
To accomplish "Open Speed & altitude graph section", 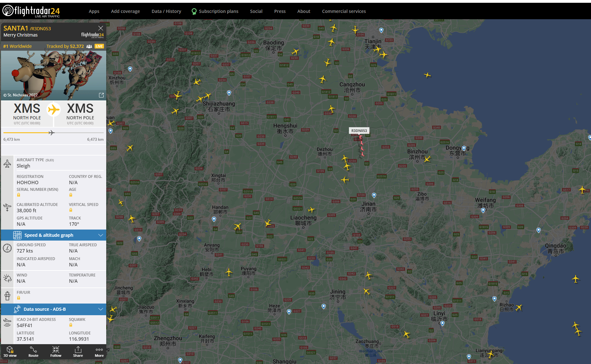I will pyautogui.click(x=54, y=235).
